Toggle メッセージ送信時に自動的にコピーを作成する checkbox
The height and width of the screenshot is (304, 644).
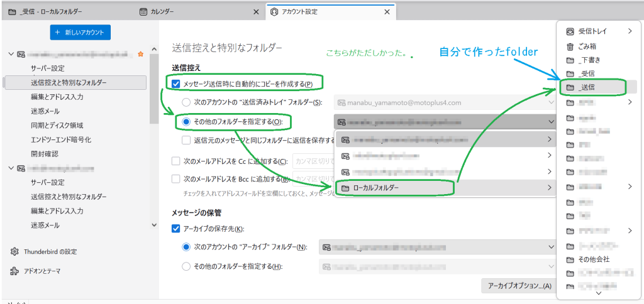click(x=176, y=84)
